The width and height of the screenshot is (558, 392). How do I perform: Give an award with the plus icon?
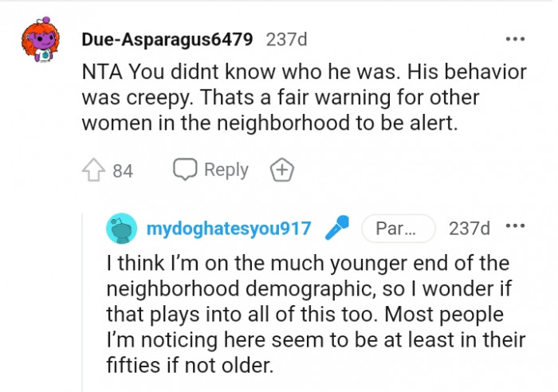tap(282, 170)
